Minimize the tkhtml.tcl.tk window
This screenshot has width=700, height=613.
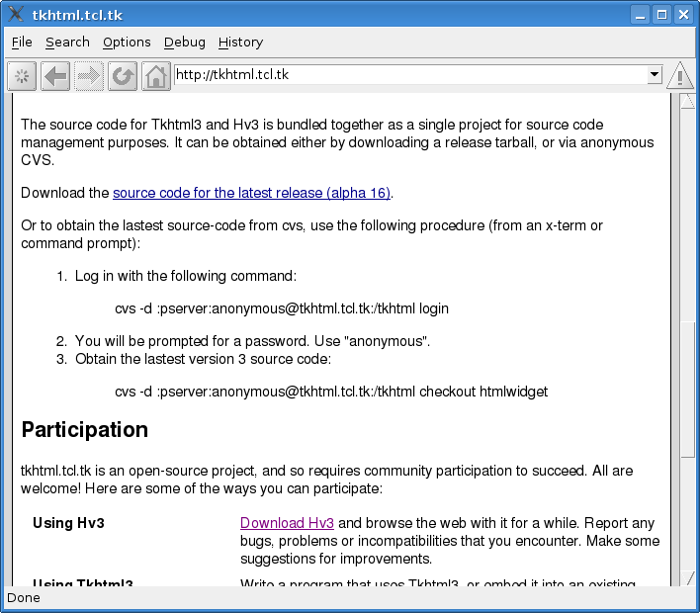[x=641, y=14]
